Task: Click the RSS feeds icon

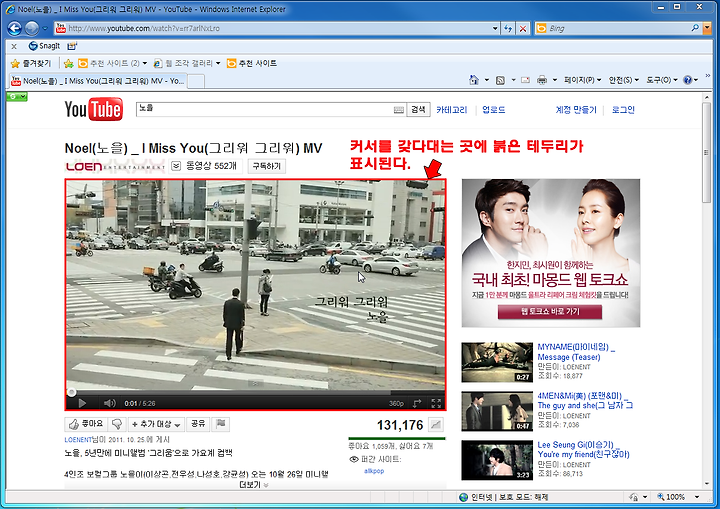Action: [x=501, y=80]
